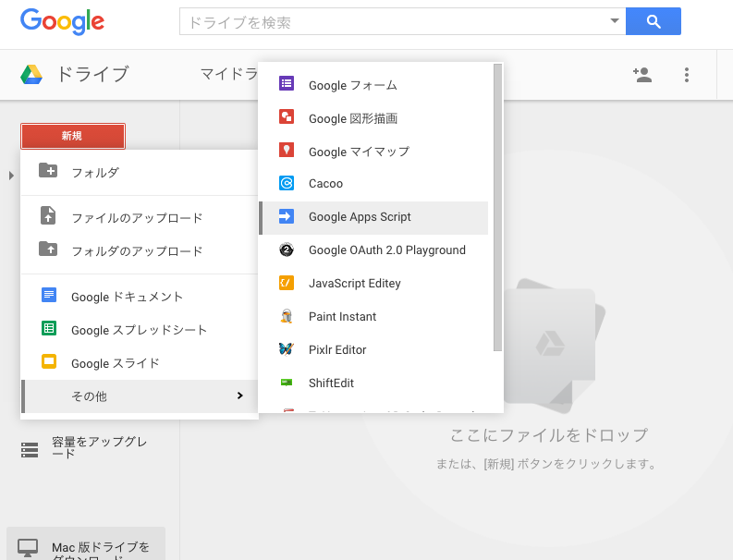Select the JavaScript Editey label

355,284
